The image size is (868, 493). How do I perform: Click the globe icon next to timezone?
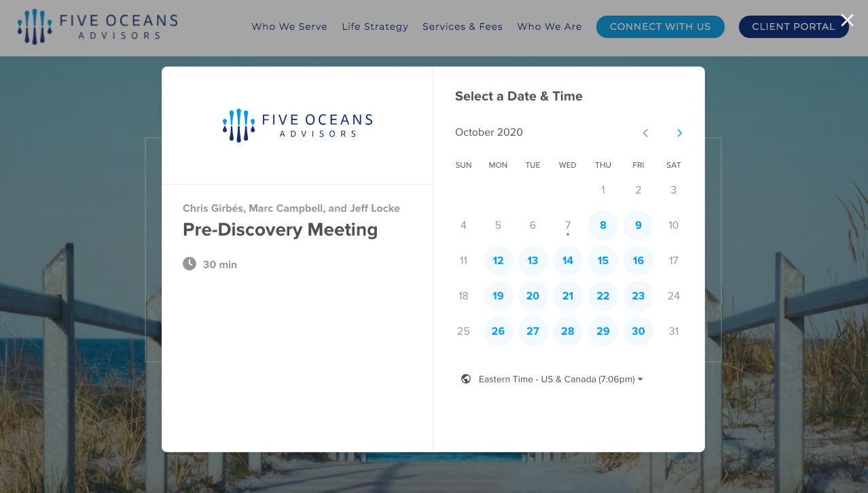[x=466, y=378]
